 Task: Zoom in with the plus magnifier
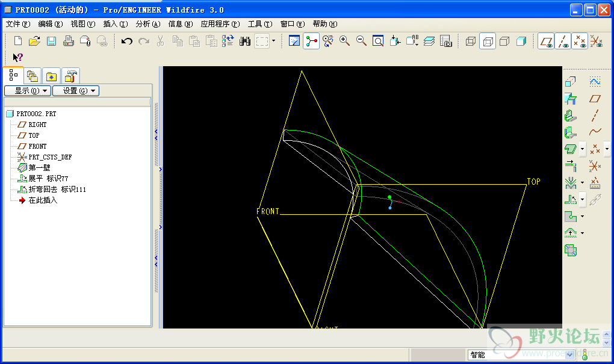click(344, 41)
